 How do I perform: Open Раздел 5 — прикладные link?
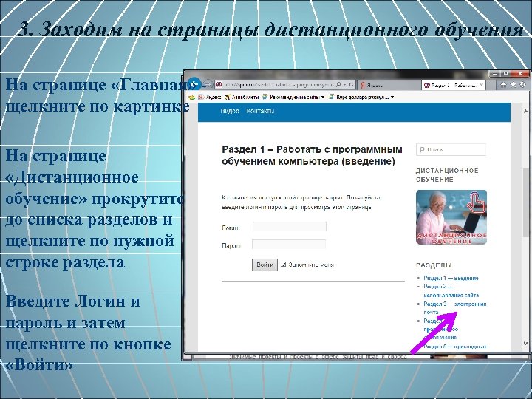pyautogui.click(x=454, y=347)
